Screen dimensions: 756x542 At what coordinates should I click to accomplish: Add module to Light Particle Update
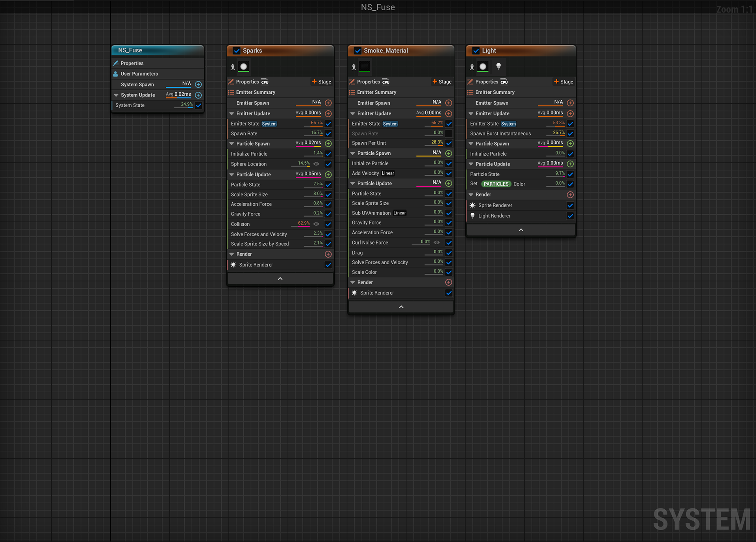pos(570,164)
